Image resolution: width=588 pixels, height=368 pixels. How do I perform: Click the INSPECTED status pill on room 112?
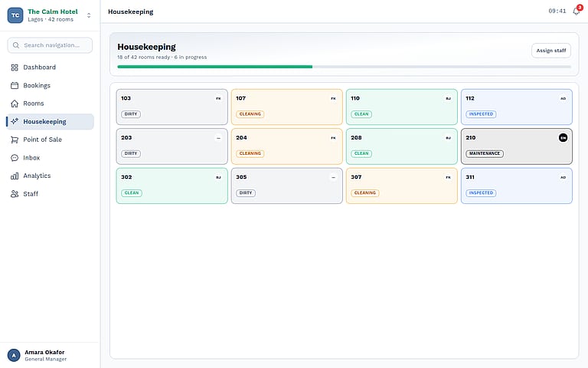coord(481,114)
